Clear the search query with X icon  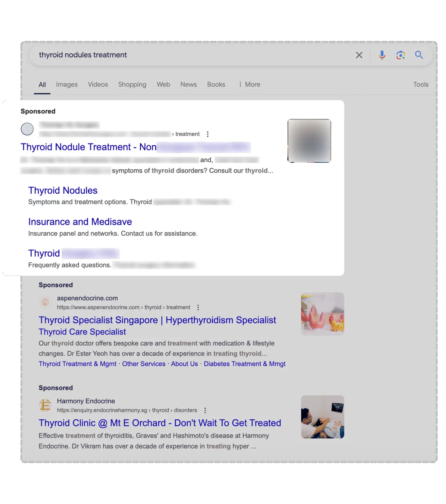click(x=359, y=55)
